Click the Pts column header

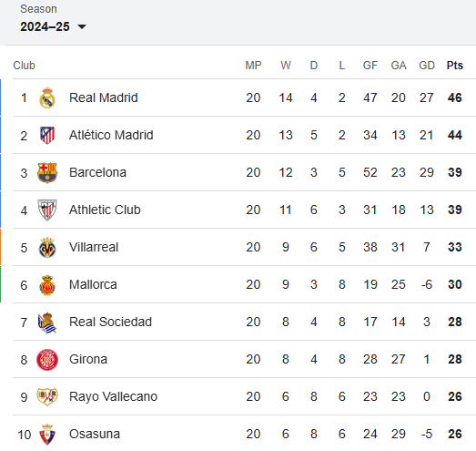(x=455, y=66)
